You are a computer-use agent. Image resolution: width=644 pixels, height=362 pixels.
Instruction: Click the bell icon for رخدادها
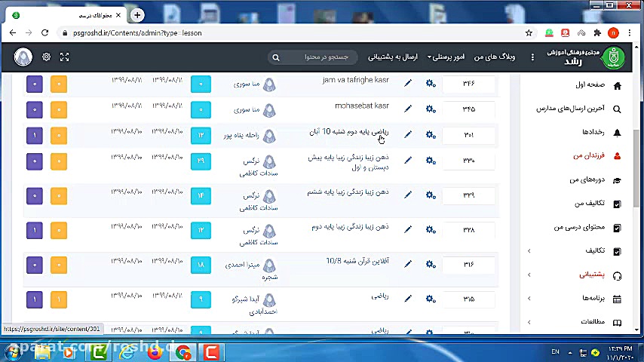tap(618, 132)
